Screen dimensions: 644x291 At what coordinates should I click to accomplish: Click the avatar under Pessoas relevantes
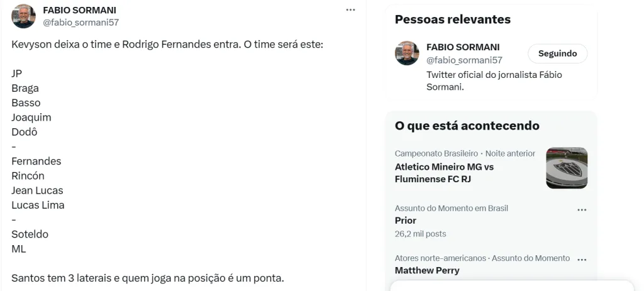pyautogui.click(x=407, y=53)
